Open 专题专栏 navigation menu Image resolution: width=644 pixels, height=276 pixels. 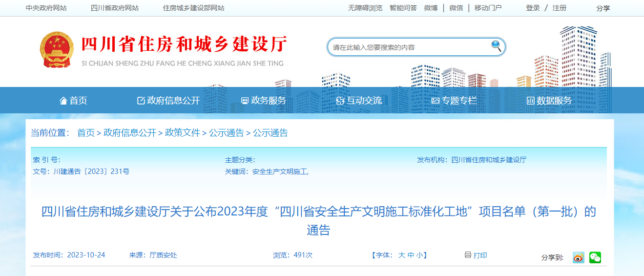(459, 101)
